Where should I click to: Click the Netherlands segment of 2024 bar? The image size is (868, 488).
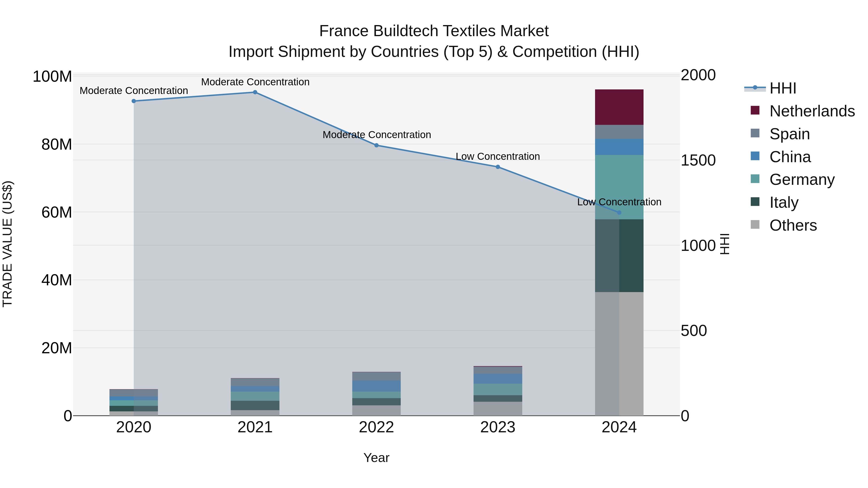(619, 107)
